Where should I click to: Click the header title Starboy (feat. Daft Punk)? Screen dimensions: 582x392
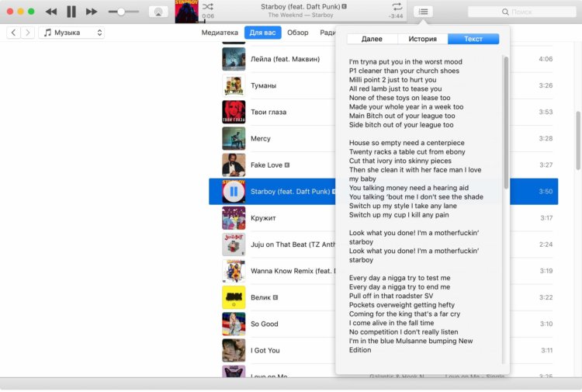300,6
